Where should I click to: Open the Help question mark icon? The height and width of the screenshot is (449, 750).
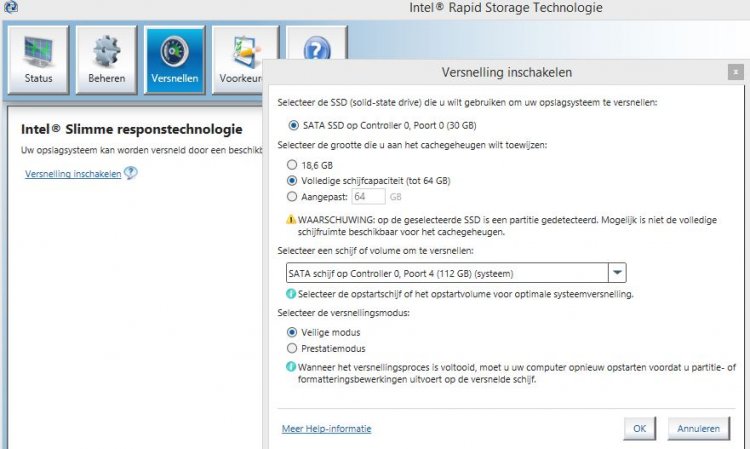317,48
